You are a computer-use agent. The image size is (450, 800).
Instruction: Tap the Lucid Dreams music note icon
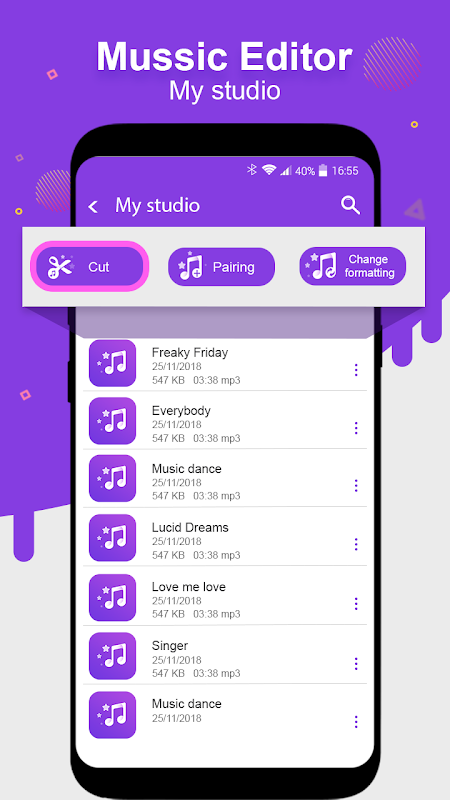[x=112, y=538]
